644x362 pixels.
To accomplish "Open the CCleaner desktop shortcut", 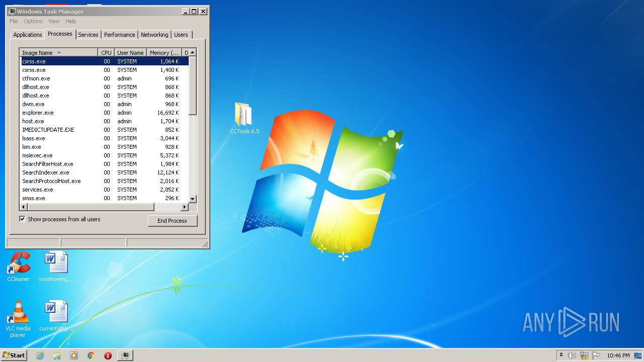I will tap(18, 266).
